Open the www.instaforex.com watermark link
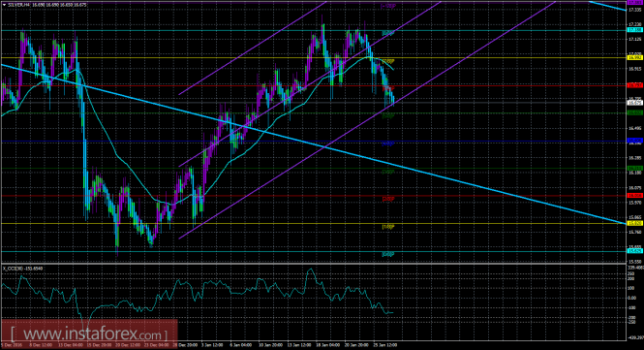 coord(89,334)
